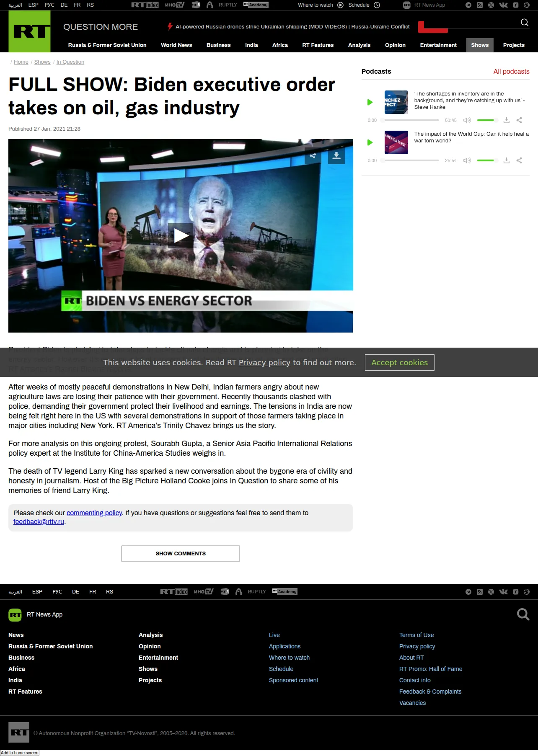Click the feedback@rttv.ru email link
This screenshot has width=538, height=756.
pos(39,522)
